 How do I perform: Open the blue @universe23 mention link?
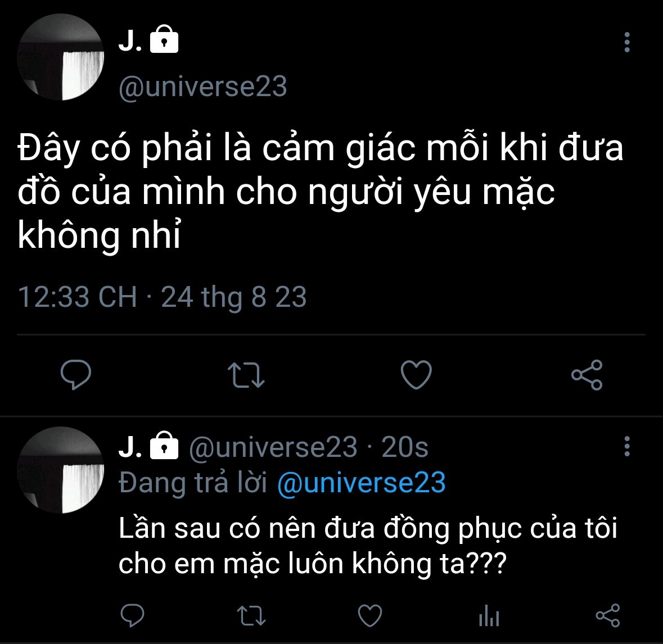coord(362,483)
